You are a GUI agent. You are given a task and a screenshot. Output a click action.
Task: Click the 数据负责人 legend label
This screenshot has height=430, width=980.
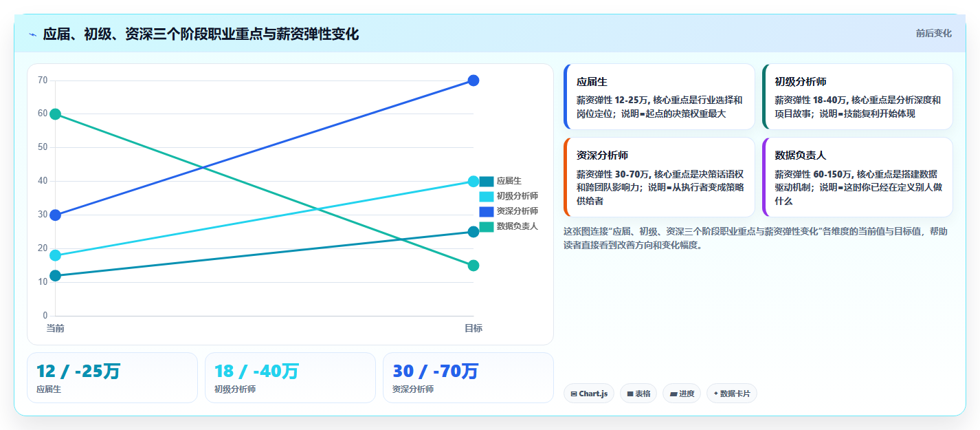(517, 226)
